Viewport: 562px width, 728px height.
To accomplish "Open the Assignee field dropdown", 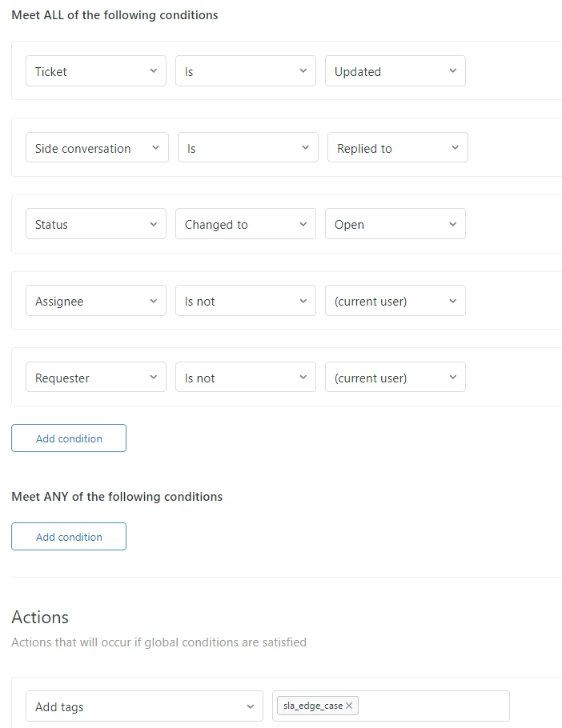I will pos(96,302).
